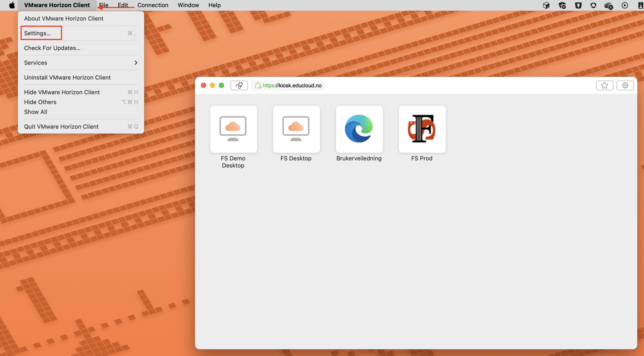Open the FS Demo Desktop icon
Image resolution: width=644 pixels, height=356 pixels.
pyautogui.click(x=233, y=129)
